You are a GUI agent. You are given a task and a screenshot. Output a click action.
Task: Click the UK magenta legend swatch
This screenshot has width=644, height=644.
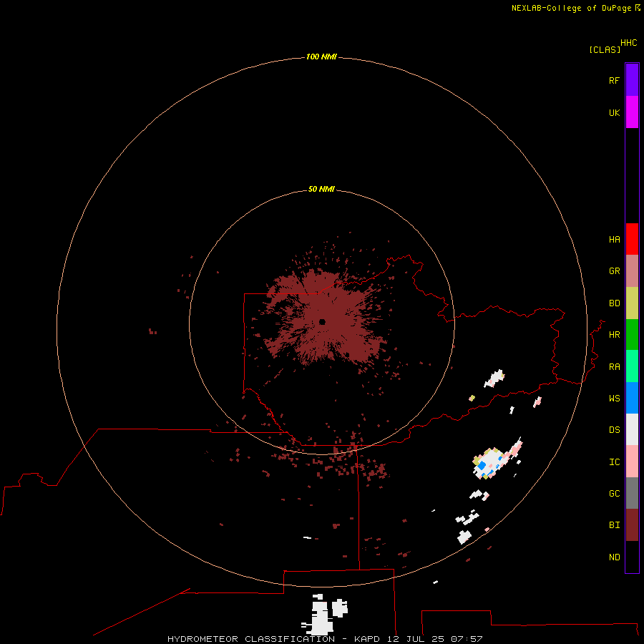(x=632, y=112)
